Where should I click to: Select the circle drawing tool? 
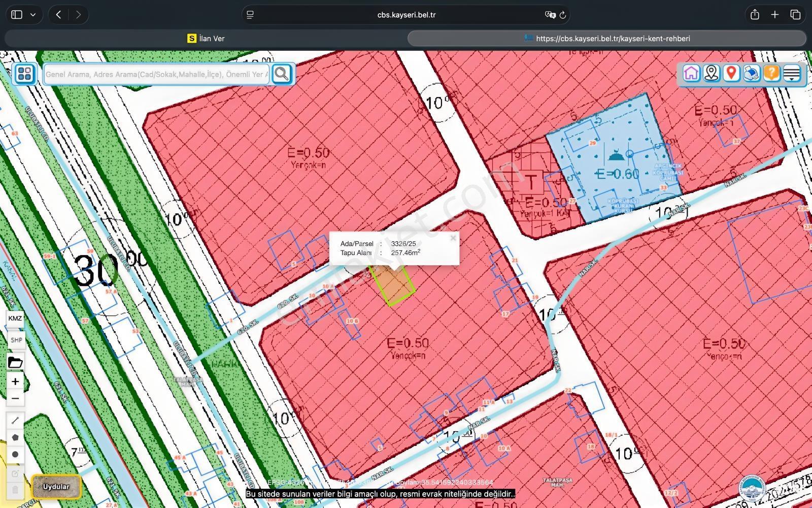pos(15,455)
